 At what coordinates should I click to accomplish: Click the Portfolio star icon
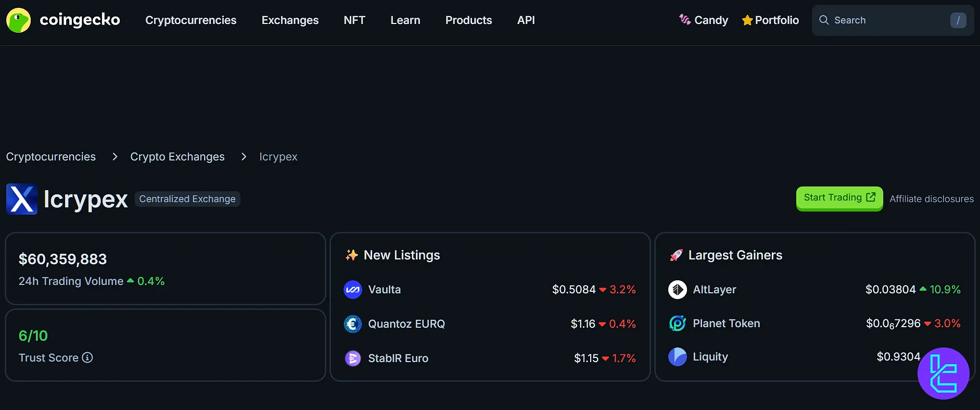pyautogui.click(x=747, y=20)
